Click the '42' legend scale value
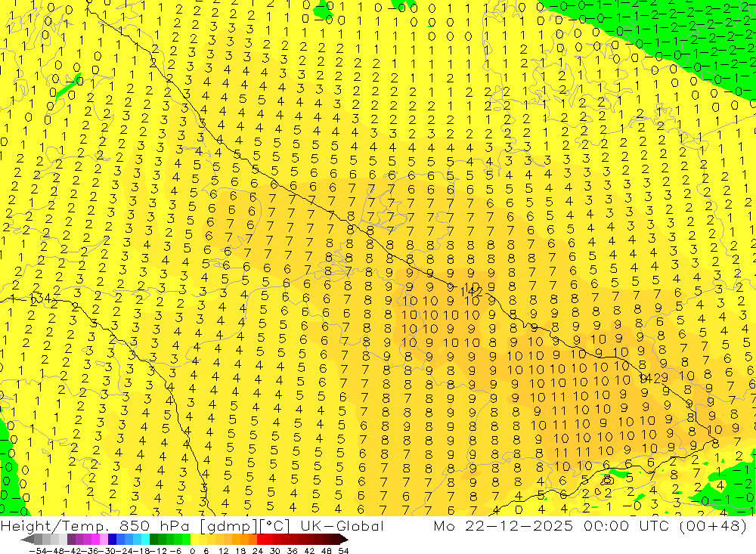756x554 pixels. (309, 551)
